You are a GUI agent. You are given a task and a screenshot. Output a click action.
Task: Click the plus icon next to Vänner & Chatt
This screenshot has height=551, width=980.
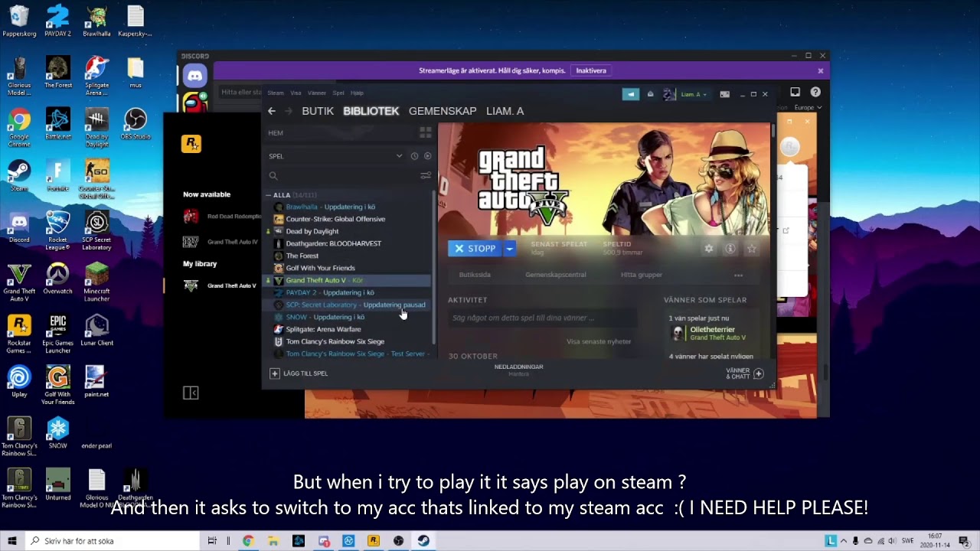(758, 373)
